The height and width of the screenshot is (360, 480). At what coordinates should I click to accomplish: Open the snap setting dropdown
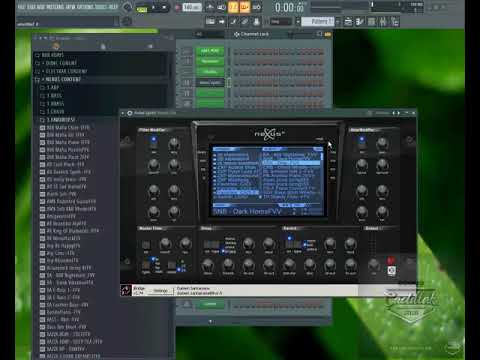coord(281,22)
